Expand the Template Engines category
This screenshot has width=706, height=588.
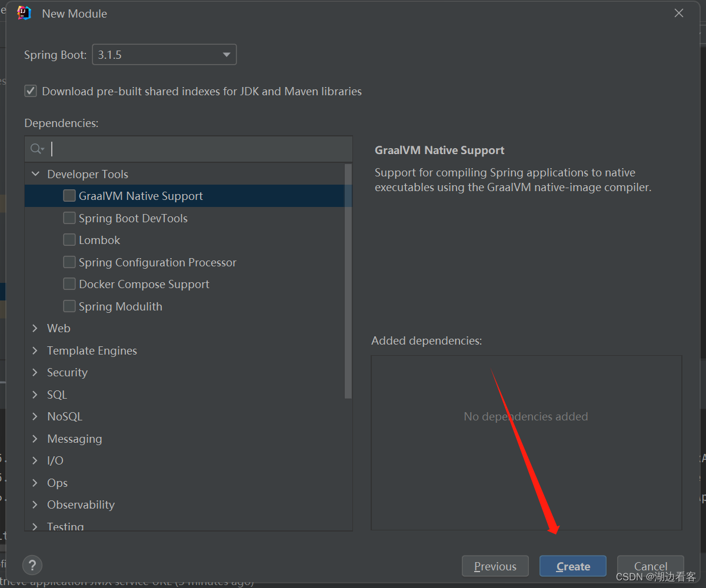(35, 350)
